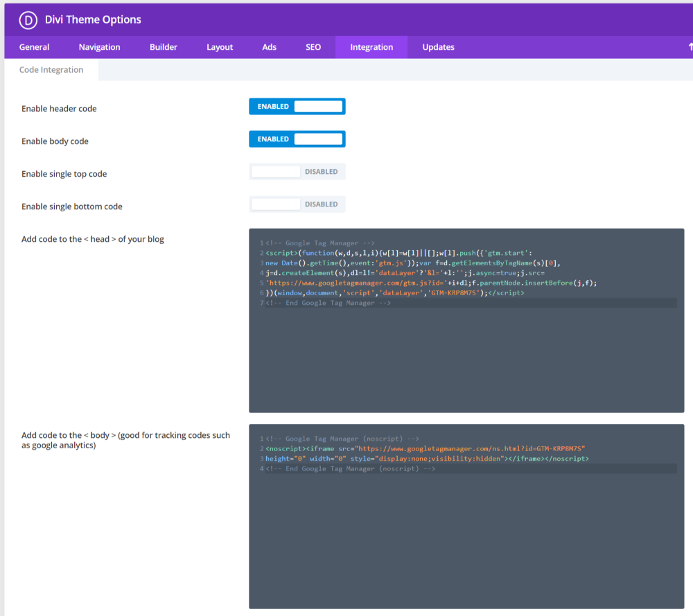Click the arrow icon at tab bar's right edge
Viewport: 693px width, 616px height.
[x=690, y=47]
